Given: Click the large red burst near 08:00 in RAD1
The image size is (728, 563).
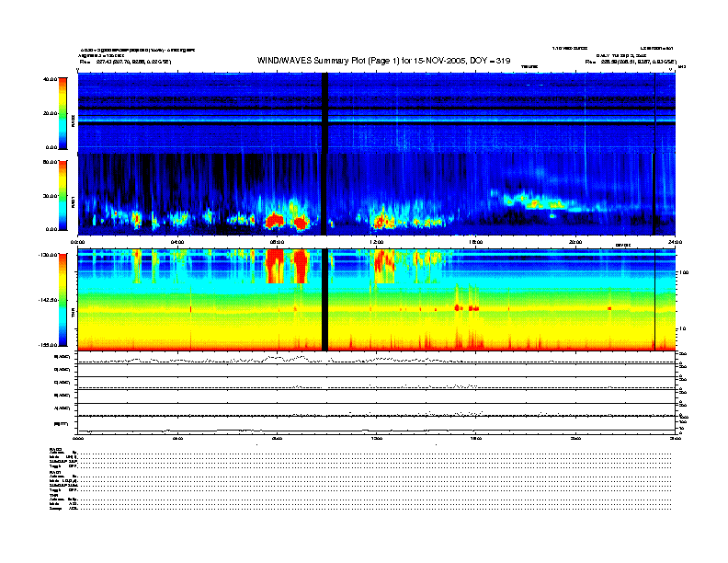Looking at the screenshot, I should click(x=275, y=220).
